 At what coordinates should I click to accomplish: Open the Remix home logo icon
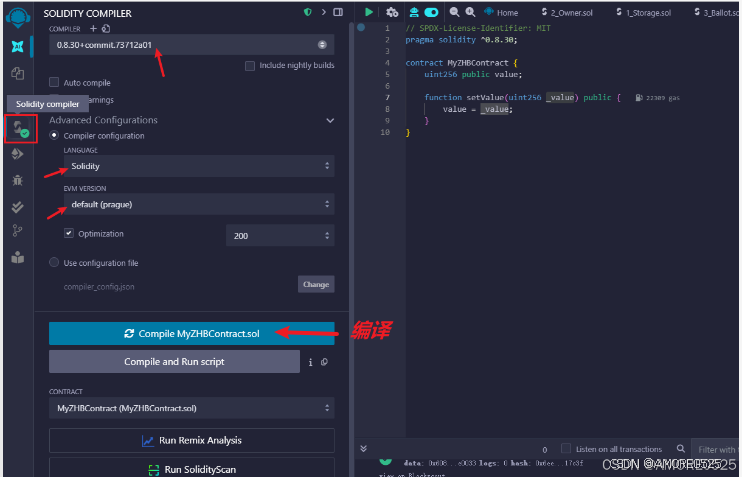coord(18,18)
